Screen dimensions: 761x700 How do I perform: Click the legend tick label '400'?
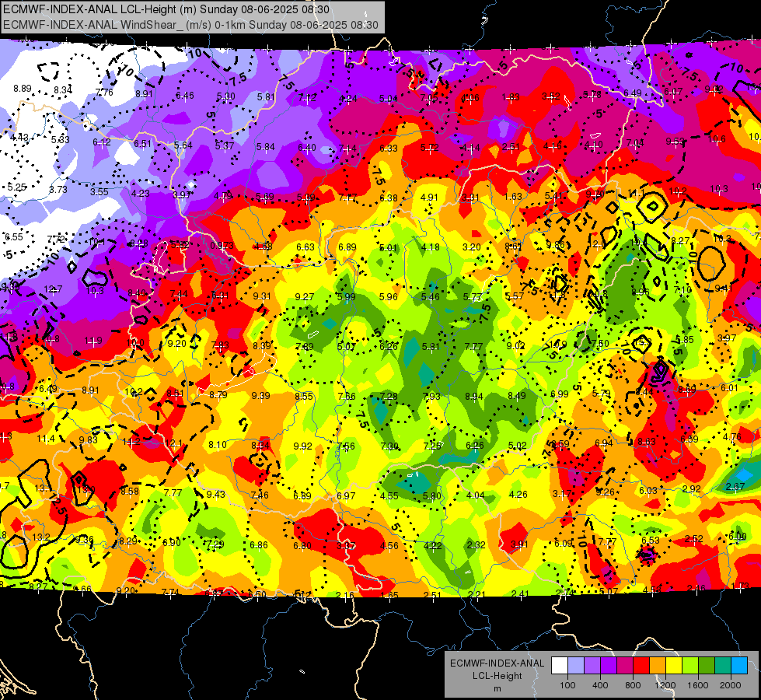coord(600,685)
